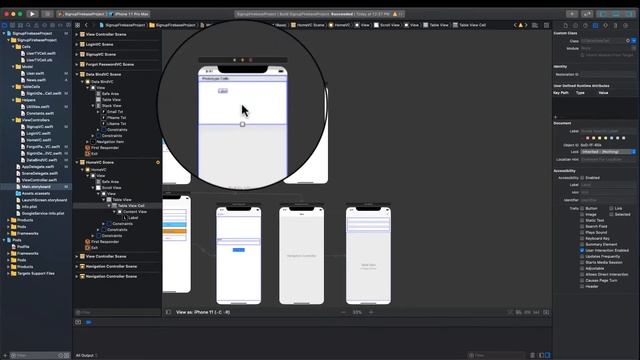Check the Header trait

pos(582,287)
